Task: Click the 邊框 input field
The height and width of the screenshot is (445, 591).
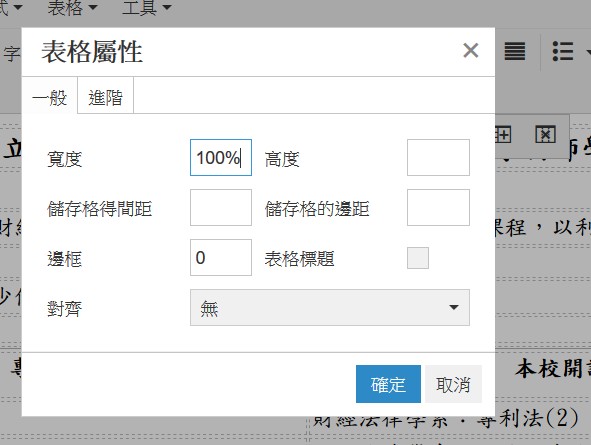Action: tap(221, 257)
